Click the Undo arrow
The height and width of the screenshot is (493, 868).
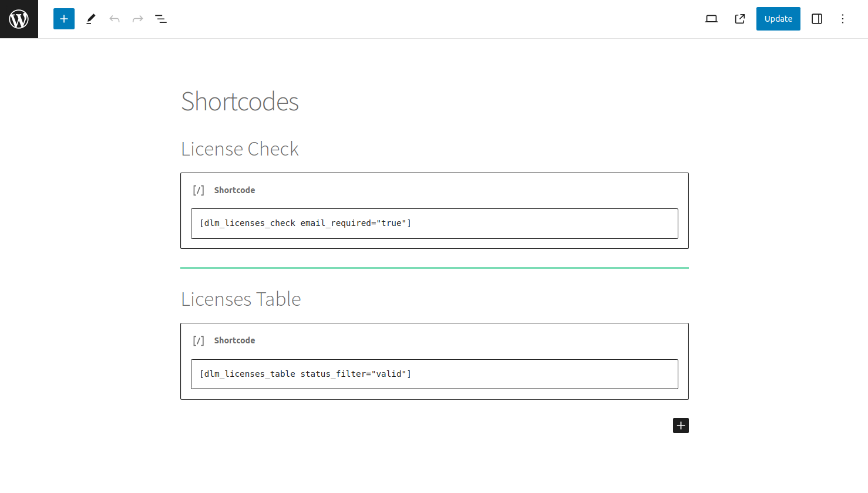[115, 19]
